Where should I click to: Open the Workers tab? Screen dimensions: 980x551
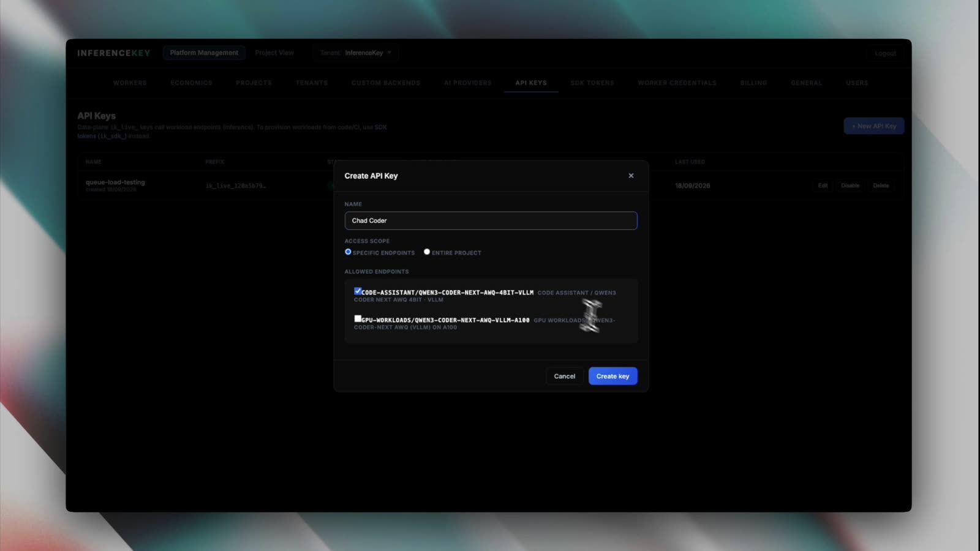pyautogui.click(x=130, y=83)
